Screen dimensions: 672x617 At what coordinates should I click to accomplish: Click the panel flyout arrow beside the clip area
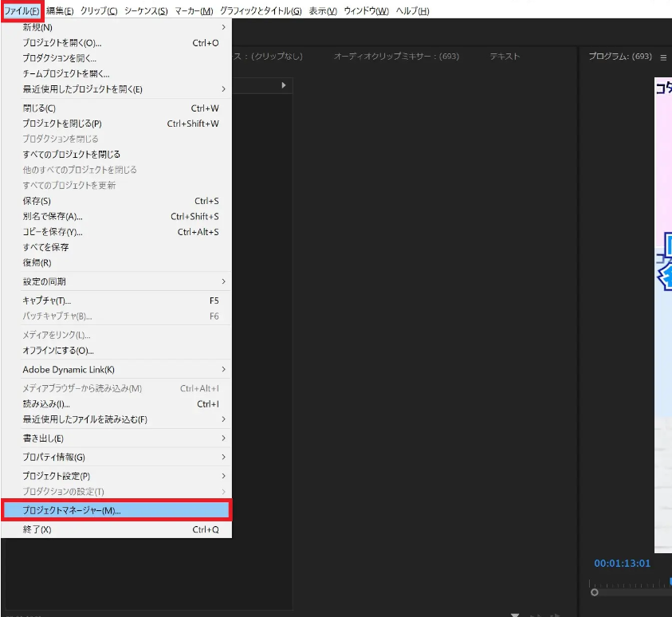285,85
